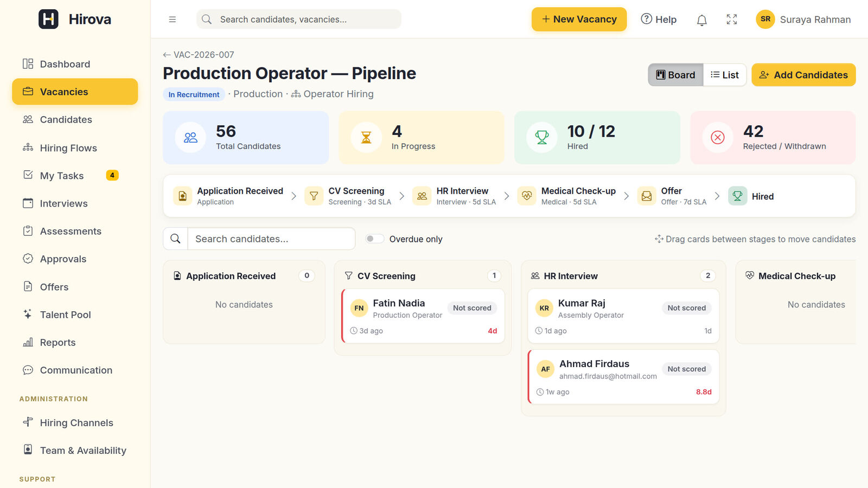This screenshot has width=868, height=488.
Task: Click Add Candidates button
Action: click(803, 75)
